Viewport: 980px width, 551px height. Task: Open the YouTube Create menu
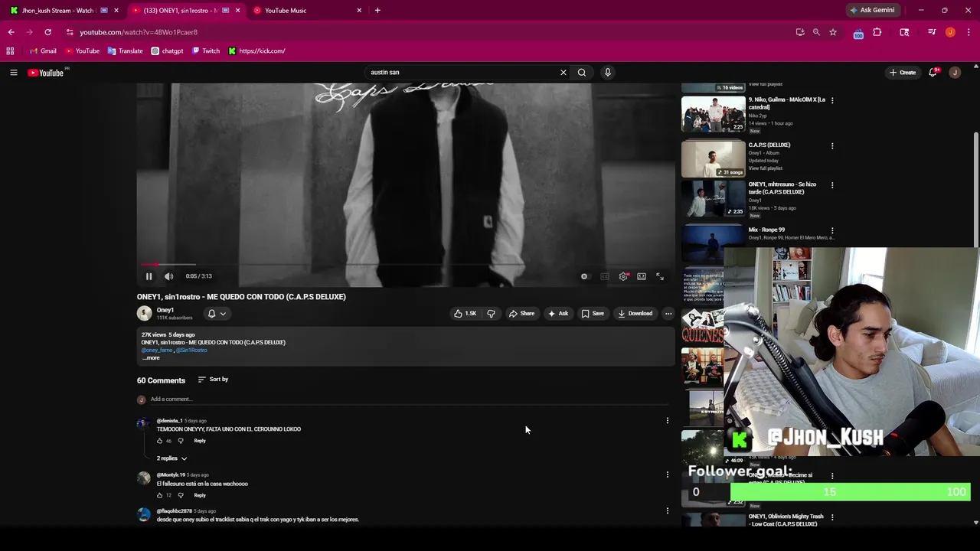tap(903, 72)
